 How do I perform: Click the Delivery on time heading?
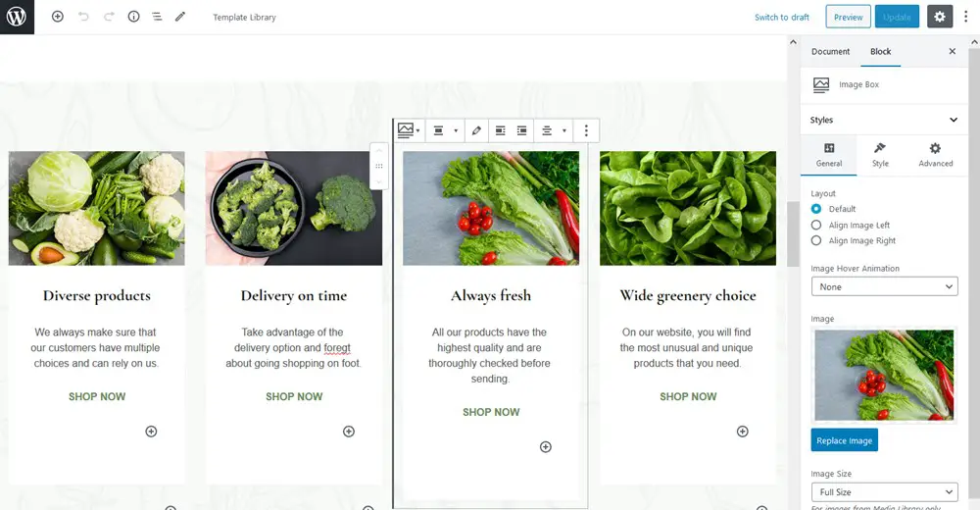coord(294,295)
